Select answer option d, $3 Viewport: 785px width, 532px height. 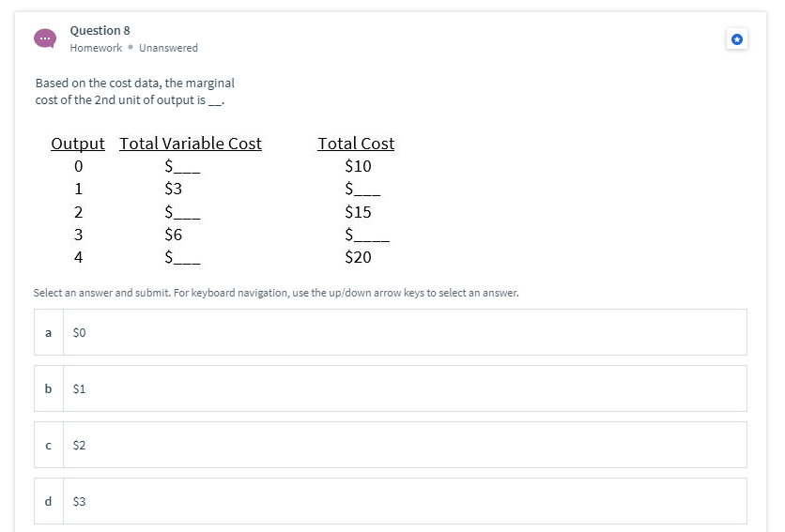pyautogui.click(x=391, y=501)
